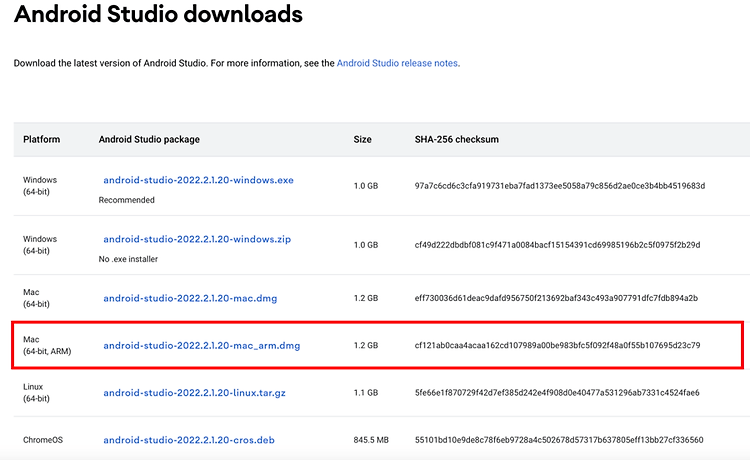Viewport: 750px width, 460px height.
Task: Download android-studio-2022.2.1.20-mac_arm.dmg
Action: click(202, 345)
